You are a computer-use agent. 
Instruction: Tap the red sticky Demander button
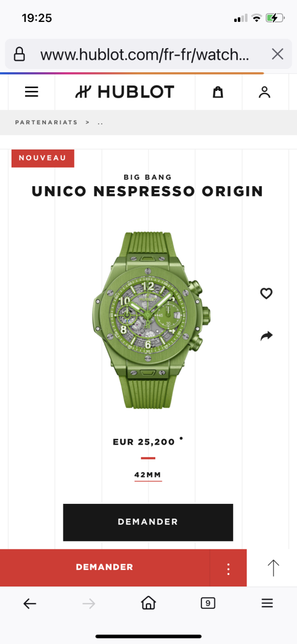104,567
